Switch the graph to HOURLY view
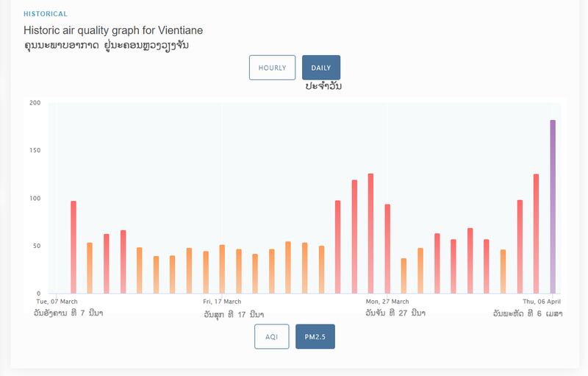This screenshot has width=588, height=376. point(272,68)
